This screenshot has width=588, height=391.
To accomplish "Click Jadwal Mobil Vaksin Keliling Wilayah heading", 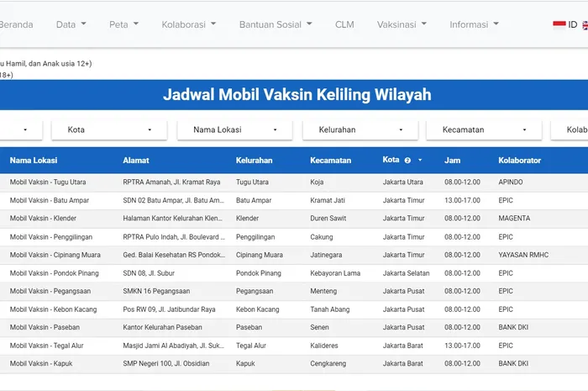I will coord(297,94).
